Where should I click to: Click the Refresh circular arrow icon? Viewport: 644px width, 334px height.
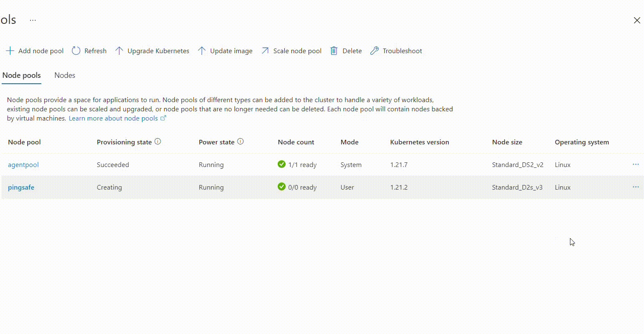pyautogui.click(x=76, y=51)
